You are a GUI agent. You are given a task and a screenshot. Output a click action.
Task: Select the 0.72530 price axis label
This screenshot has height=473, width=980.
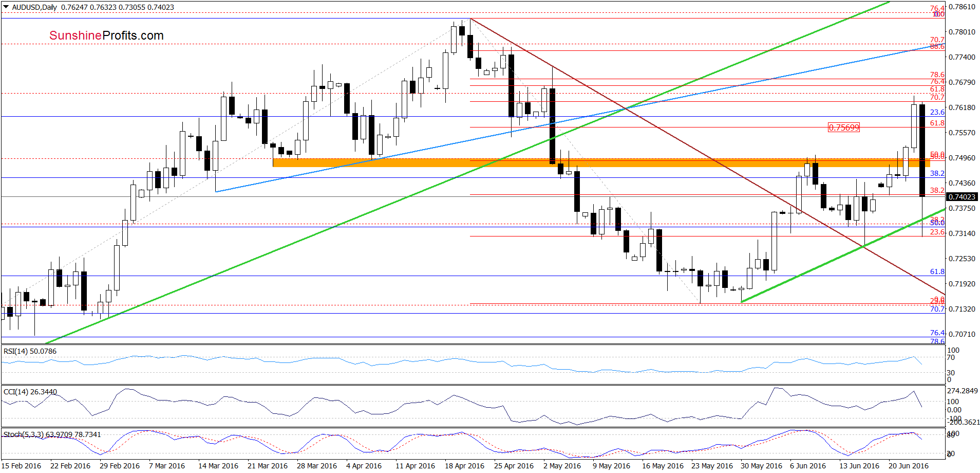point(962,259)
